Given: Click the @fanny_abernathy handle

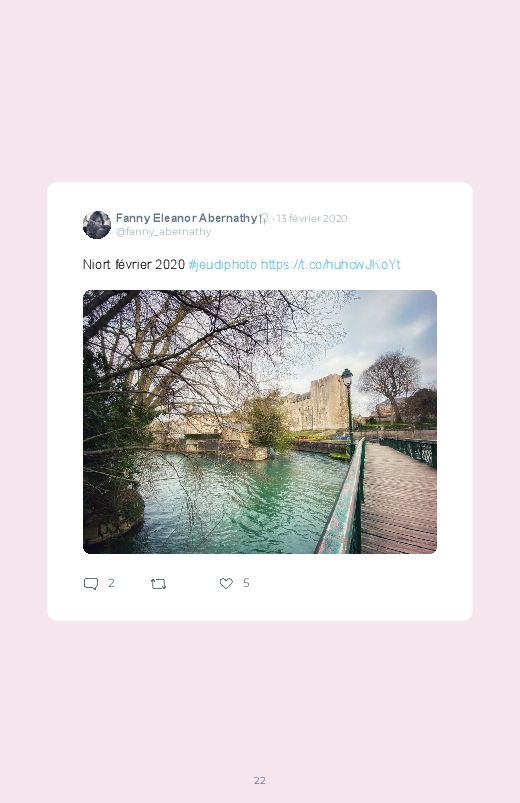Looking at the screenshot, I should point(163,231).
